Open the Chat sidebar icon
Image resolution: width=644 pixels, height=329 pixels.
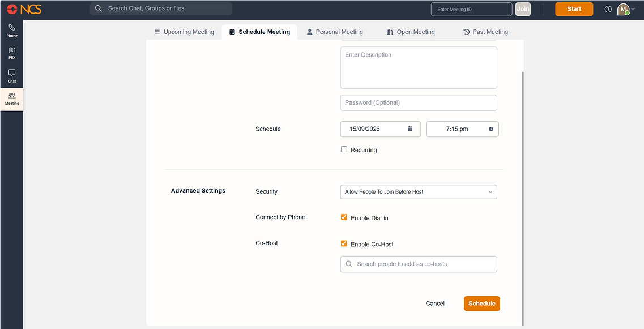tap(12, 76)
